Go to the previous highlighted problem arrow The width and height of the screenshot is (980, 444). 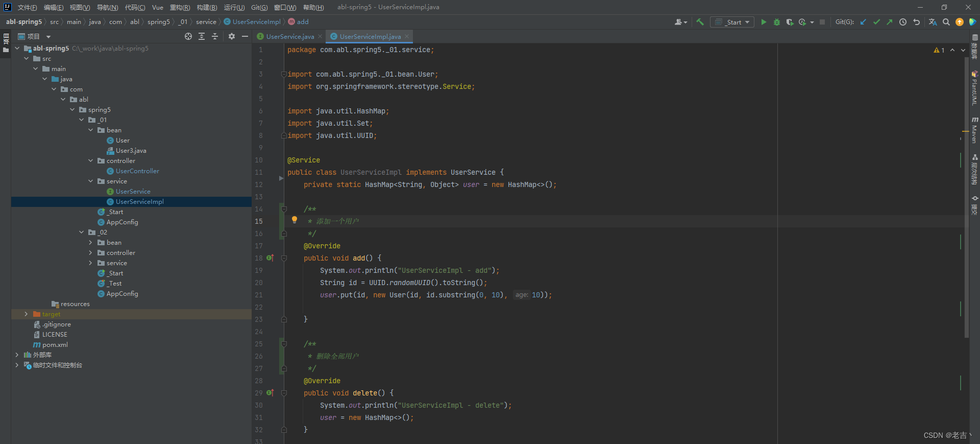(x=952, y=50)
